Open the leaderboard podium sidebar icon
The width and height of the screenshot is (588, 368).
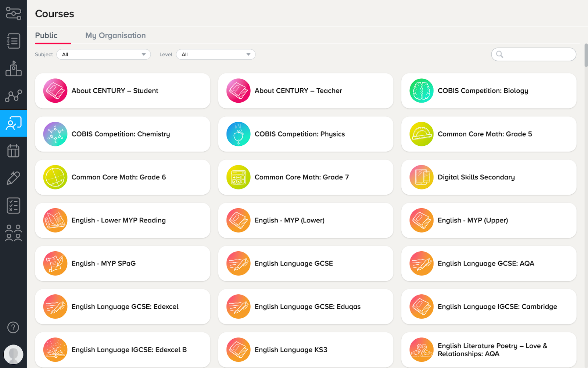13,68
